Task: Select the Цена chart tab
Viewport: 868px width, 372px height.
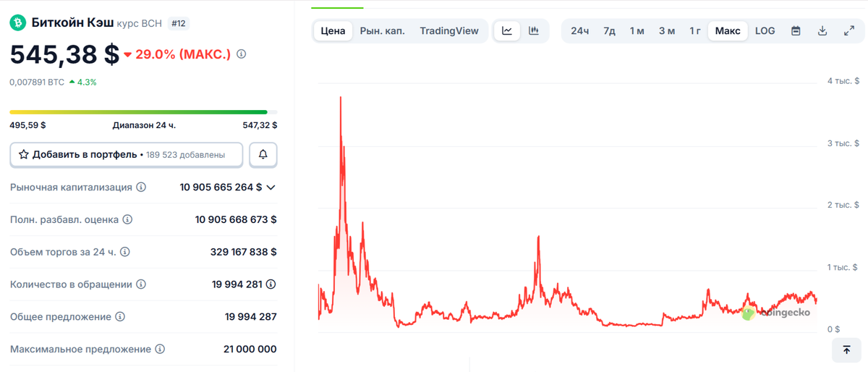Action: [x=333, y=31]
